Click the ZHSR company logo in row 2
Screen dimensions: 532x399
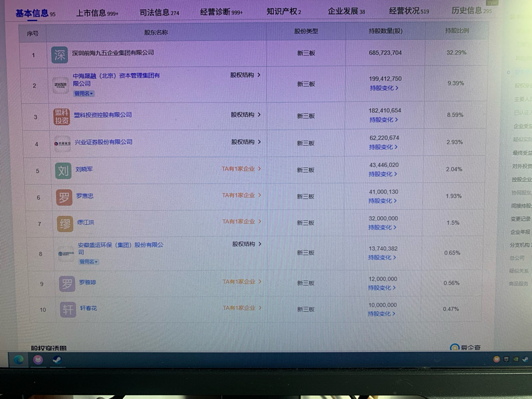(60, 85)
